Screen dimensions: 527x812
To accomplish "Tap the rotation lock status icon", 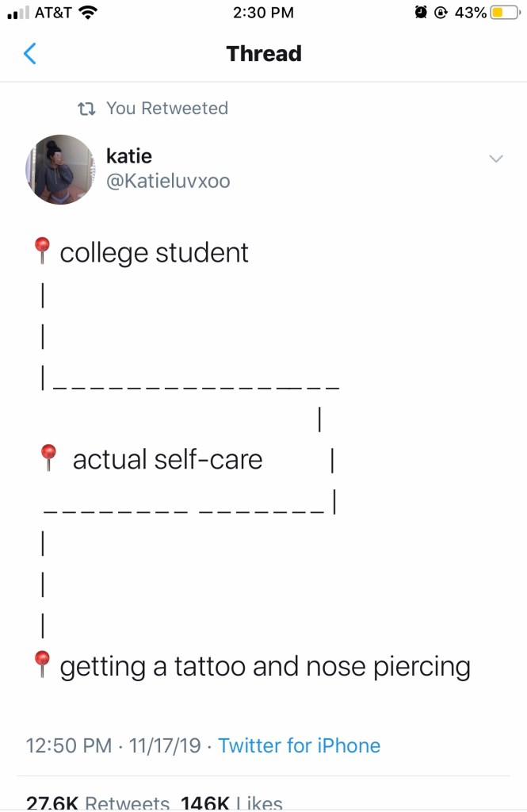I will pos(441,13).
